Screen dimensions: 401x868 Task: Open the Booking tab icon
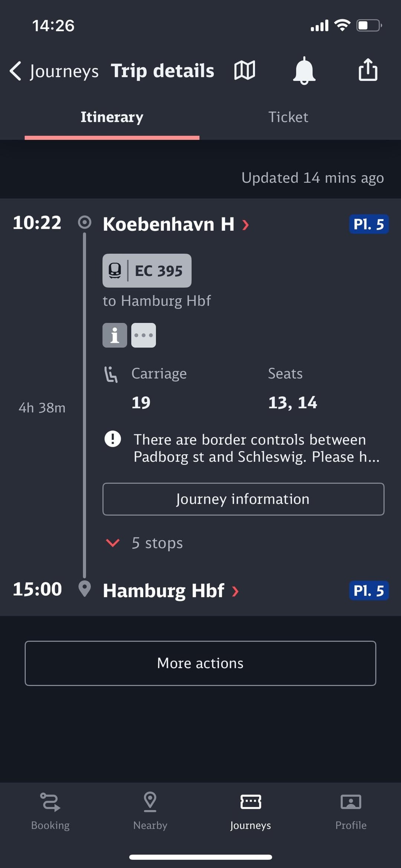coord(50,802)
